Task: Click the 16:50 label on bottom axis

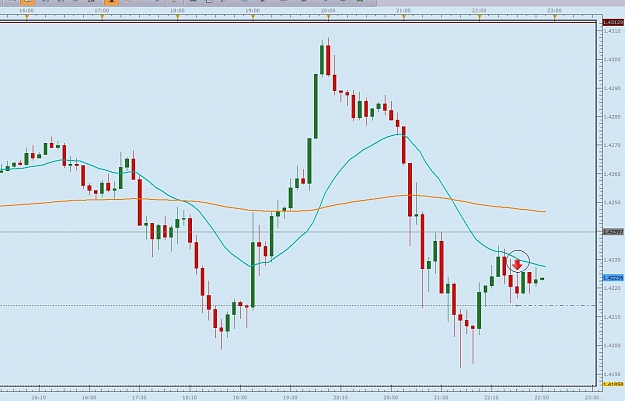Action: tap(89, 397)
